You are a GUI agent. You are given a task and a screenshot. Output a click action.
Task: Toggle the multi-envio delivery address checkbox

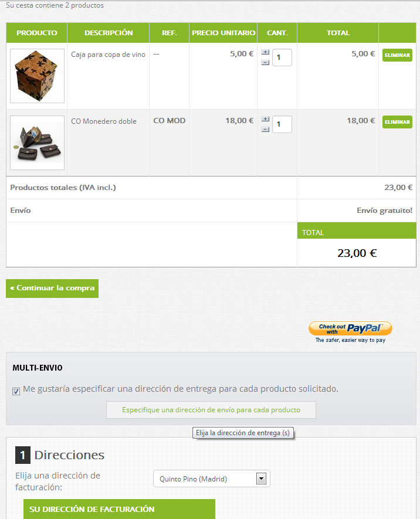tap(16, 391)
